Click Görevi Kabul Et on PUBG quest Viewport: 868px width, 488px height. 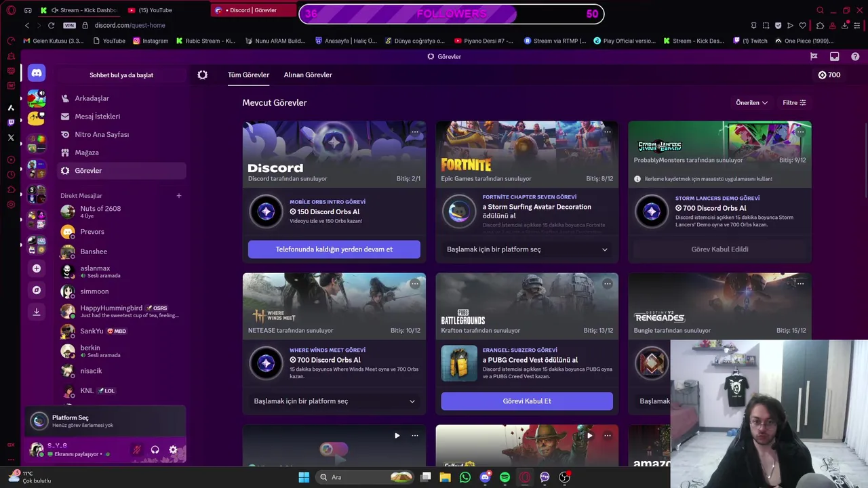coord(527,401)
